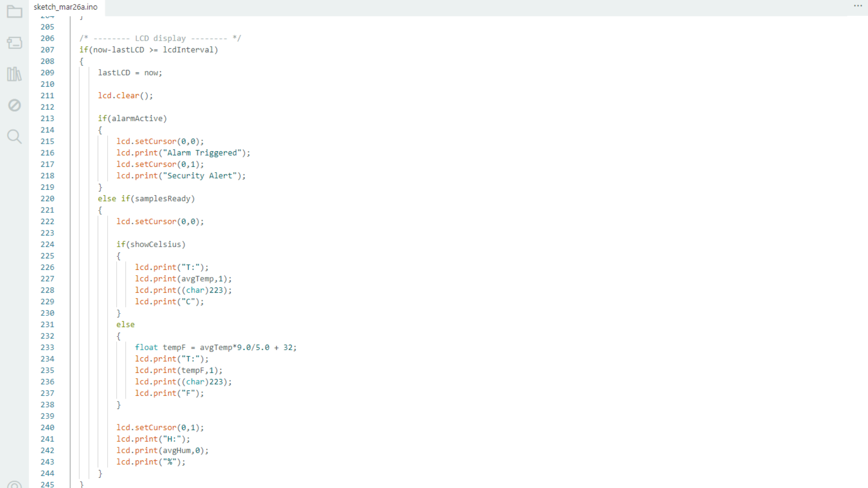868x488 pixels.
Task: Click "lcd.print(tempF,1);" line
Action: click(x=179, y=371)
